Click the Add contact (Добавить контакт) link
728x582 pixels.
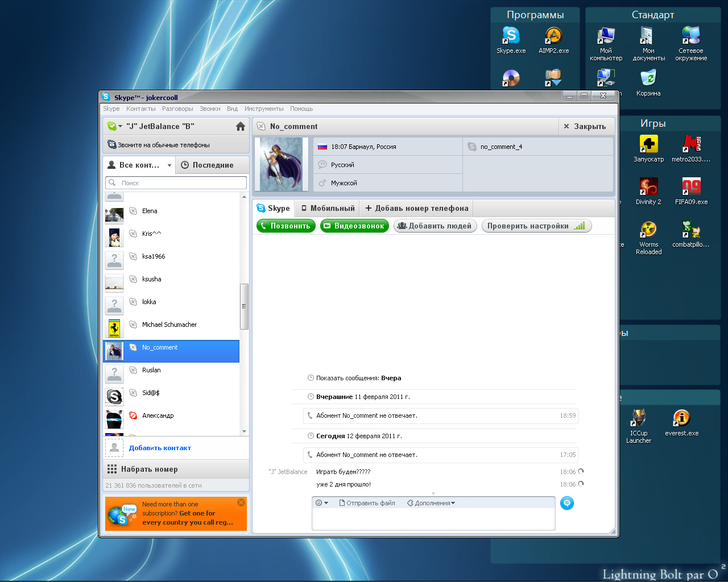[160, 448]
